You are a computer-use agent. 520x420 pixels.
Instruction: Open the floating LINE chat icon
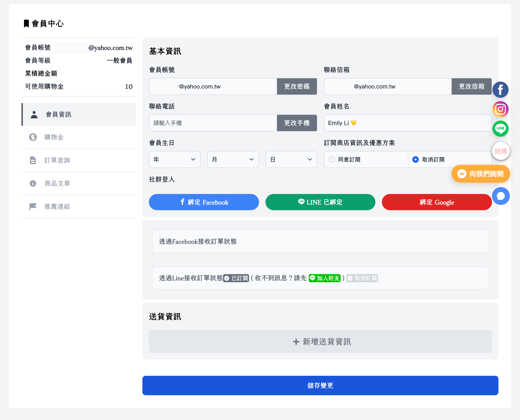tap(500, 128)
